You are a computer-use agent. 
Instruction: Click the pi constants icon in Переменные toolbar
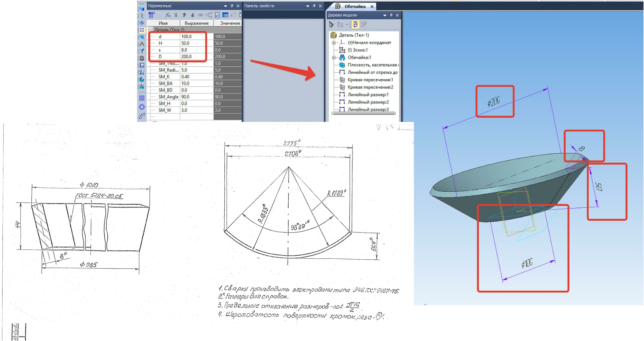(x=176, y=15)
